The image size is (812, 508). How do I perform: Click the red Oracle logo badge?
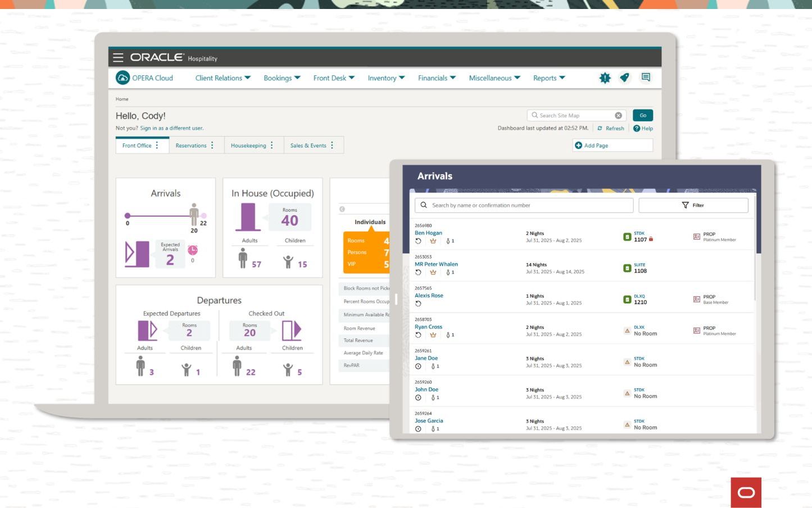(x=746, y=493)
